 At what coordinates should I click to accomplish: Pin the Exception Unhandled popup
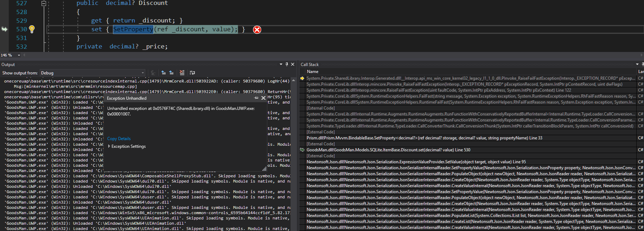[x=256, y=98]
